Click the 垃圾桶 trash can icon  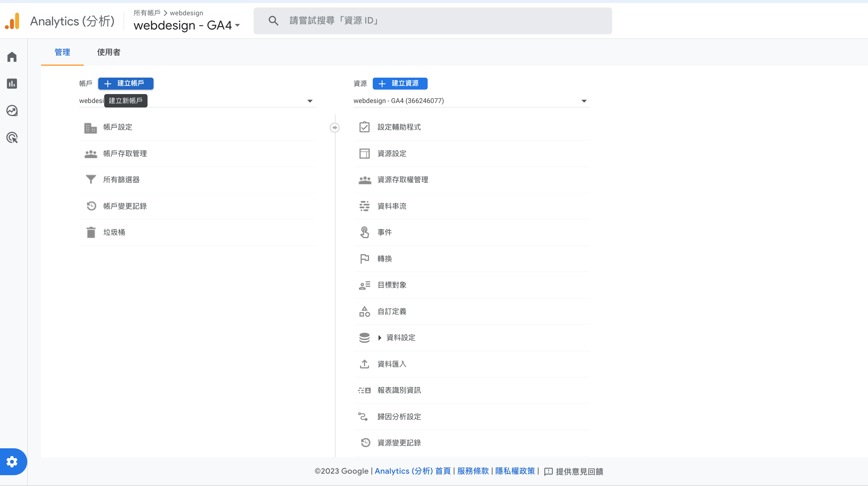(x=91, y=233)
